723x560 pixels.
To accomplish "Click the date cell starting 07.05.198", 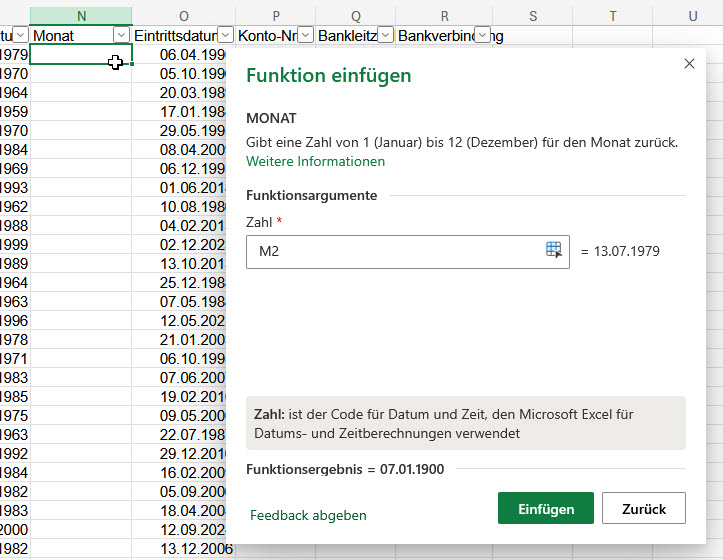I will (x=180, y=301).
